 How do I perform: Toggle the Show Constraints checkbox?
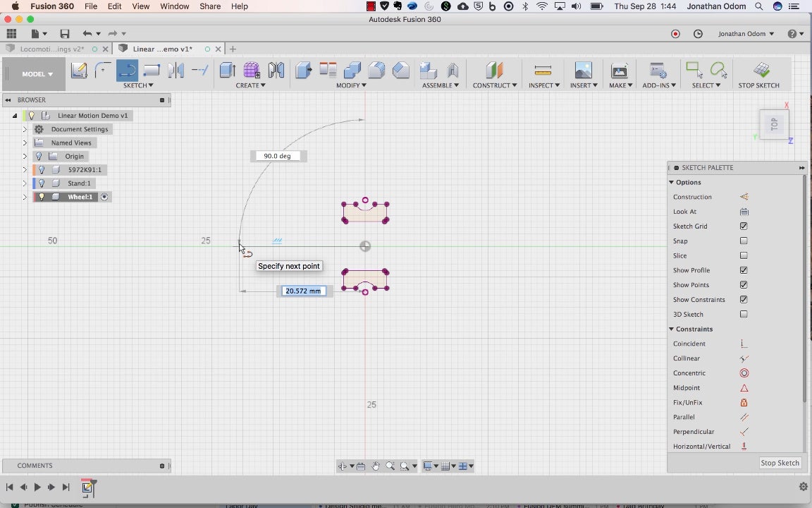click(x=744, y=300)
